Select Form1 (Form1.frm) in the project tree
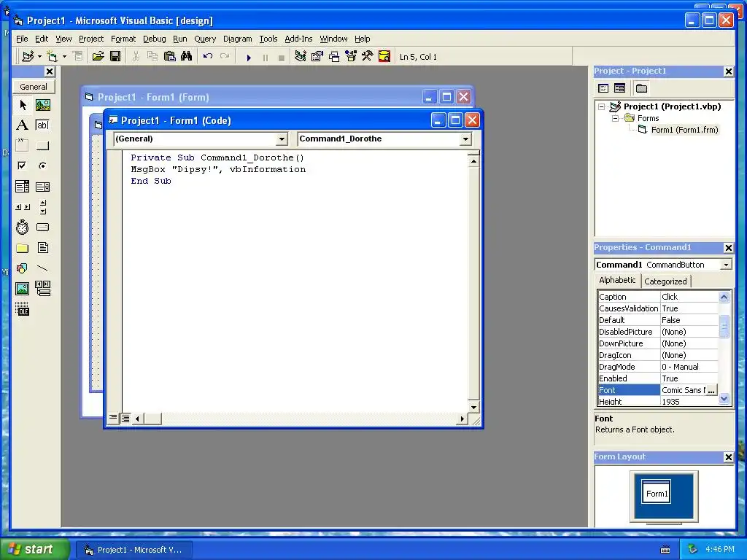Viewport: 747px width, 560px height. click(x=684, y=130)
